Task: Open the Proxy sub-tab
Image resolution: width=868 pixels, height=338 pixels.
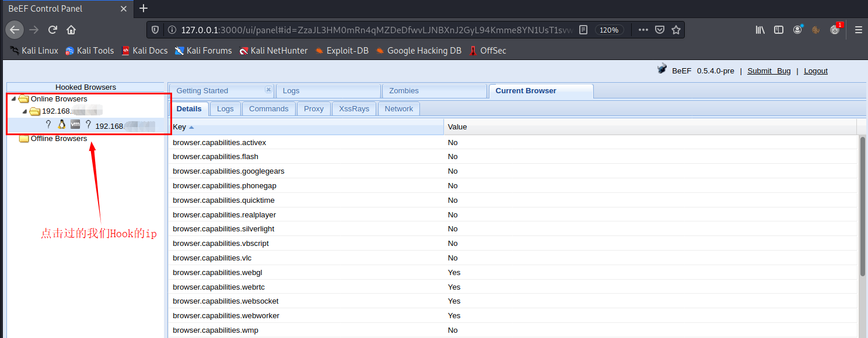Action: click(314, 109)
